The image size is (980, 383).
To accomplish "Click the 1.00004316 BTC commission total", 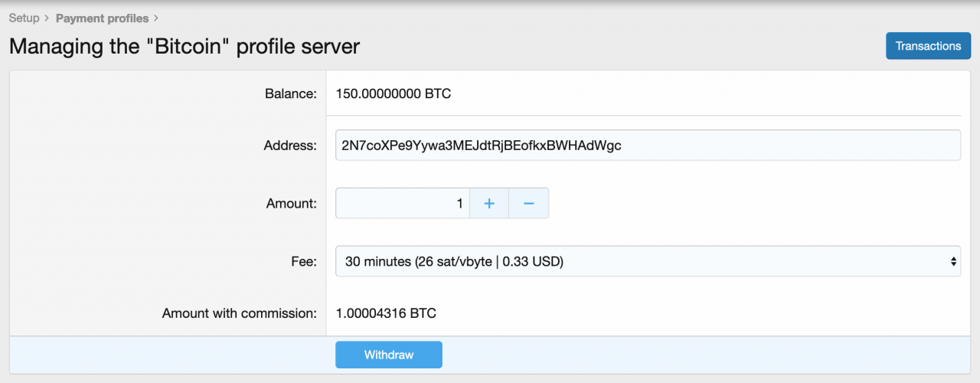I will pos(387,313).
